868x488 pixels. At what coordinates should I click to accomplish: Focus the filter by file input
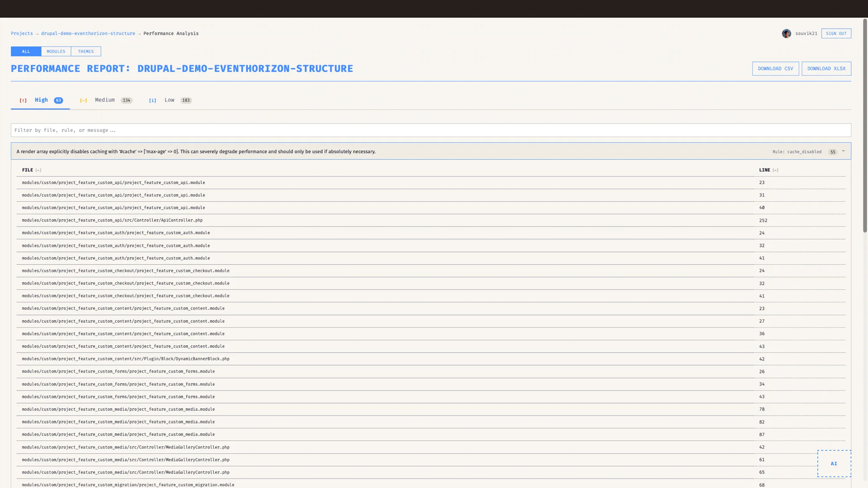(x=431, y=130)
